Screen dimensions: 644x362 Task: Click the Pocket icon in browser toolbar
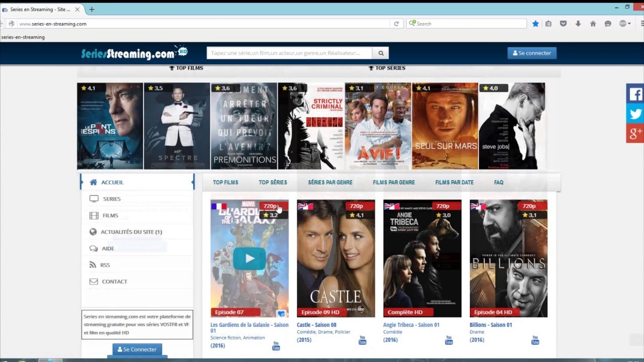(x=563, y=24)
